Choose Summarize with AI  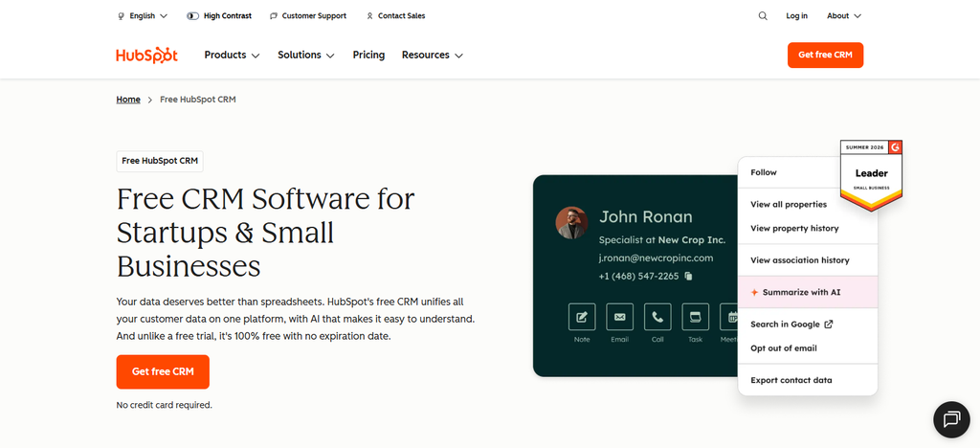[x=808, y=292]
